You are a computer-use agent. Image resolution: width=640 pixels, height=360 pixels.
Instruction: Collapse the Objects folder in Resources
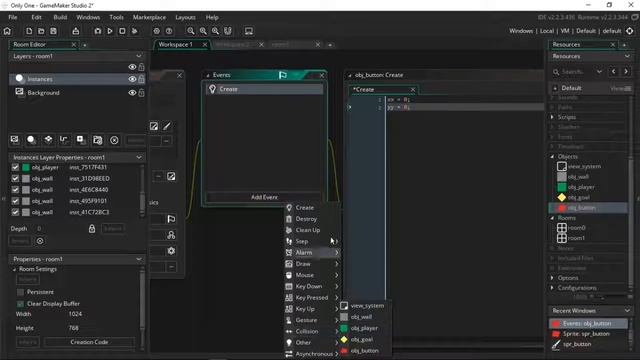[x=552, y=157]
